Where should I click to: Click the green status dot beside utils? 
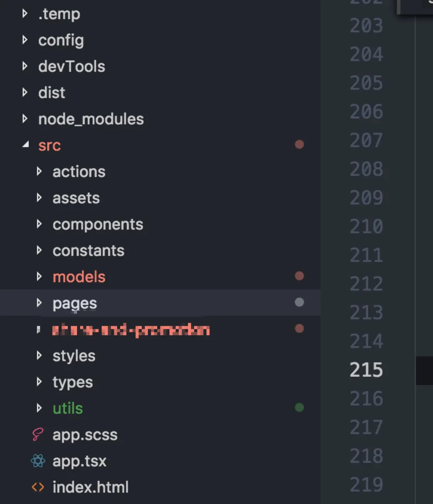coord(299,407)
